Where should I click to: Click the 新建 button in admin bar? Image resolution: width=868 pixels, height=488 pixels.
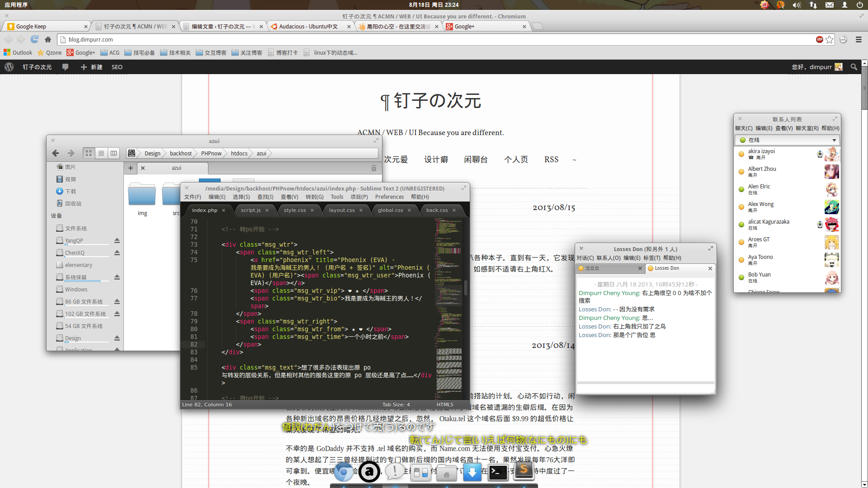coord(92,67)
